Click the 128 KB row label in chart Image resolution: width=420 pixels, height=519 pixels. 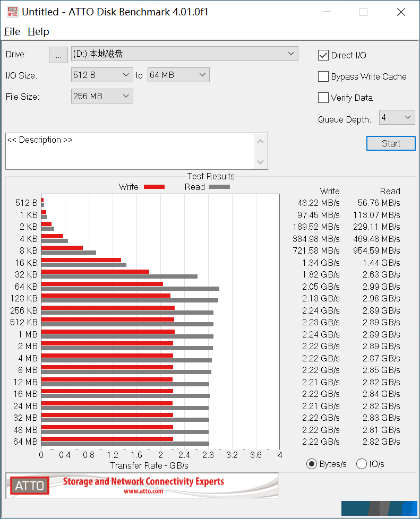click(x=24, y=298)
